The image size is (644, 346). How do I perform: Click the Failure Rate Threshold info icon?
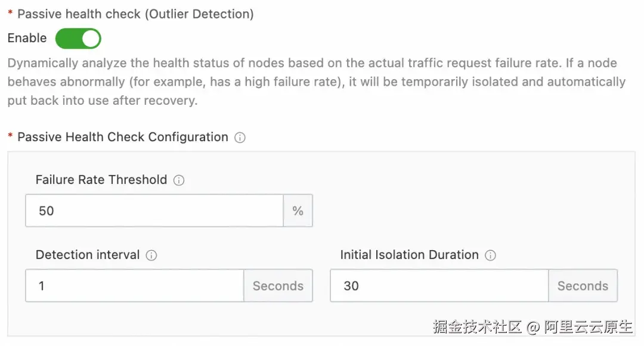coord(178,180)
